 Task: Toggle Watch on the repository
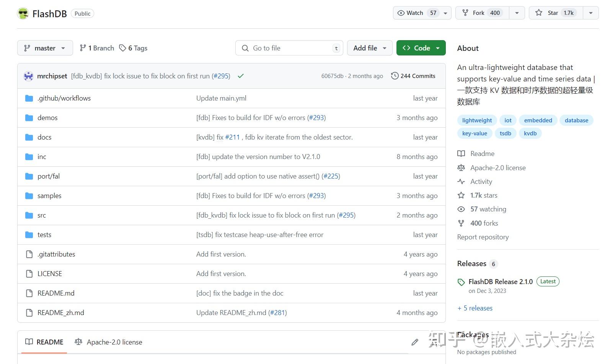(x=415, y=13)
